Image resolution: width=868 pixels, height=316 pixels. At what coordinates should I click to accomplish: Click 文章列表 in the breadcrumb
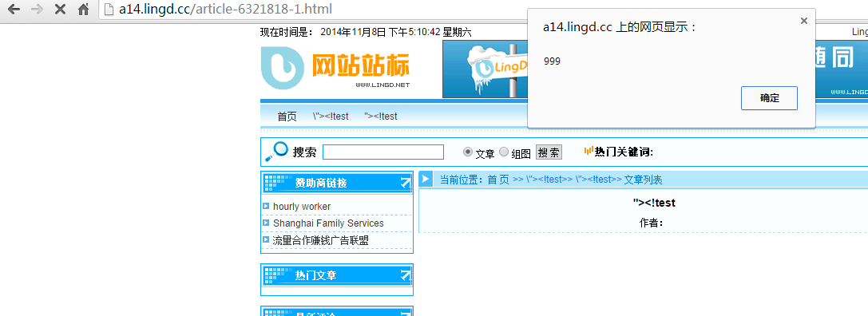tap(644, 180)
